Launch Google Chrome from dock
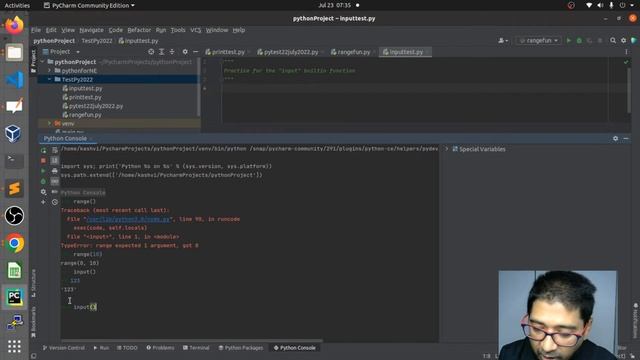 pyautogui.click(x=14, y=243)
